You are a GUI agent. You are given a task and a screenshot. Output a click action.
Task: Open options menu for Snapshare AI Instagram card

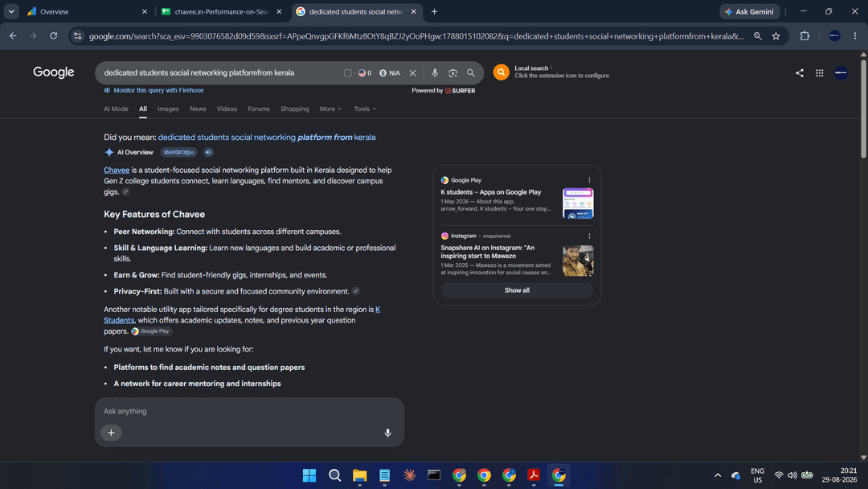(589, 236)
